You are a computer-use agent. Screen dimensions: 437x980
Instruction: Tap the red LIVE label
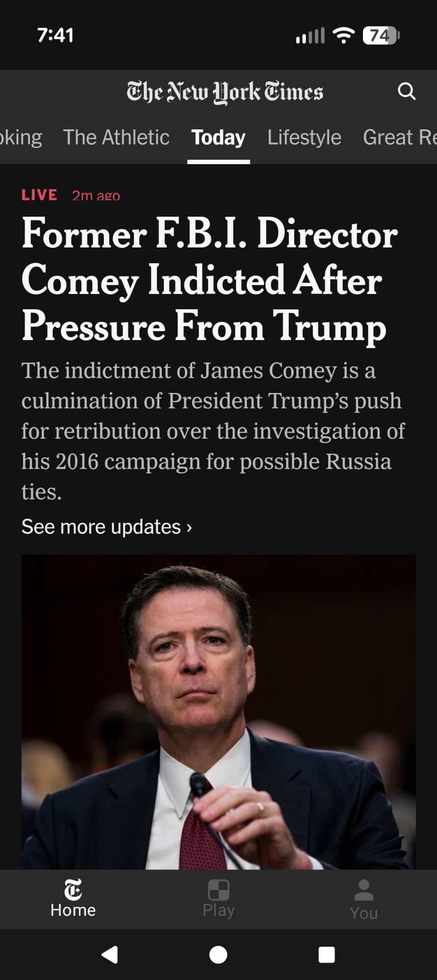coord(39,195)
